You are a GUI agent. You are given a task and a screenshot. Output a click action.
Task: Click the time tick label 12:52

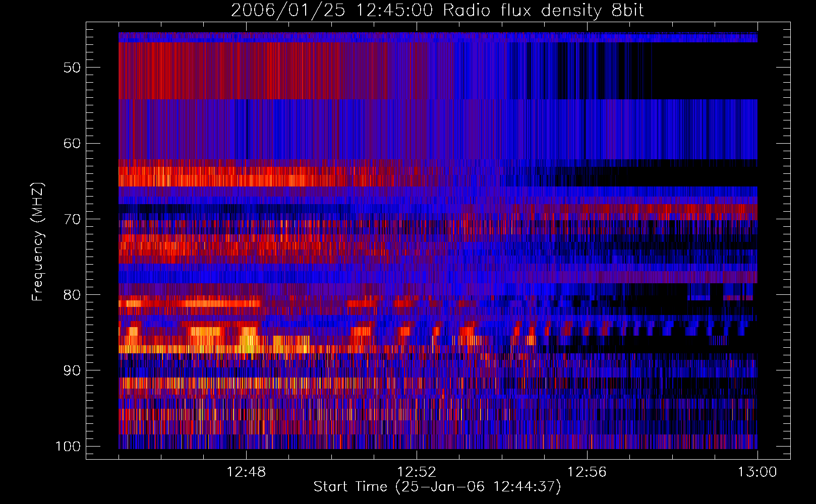[x=417, y=472]
